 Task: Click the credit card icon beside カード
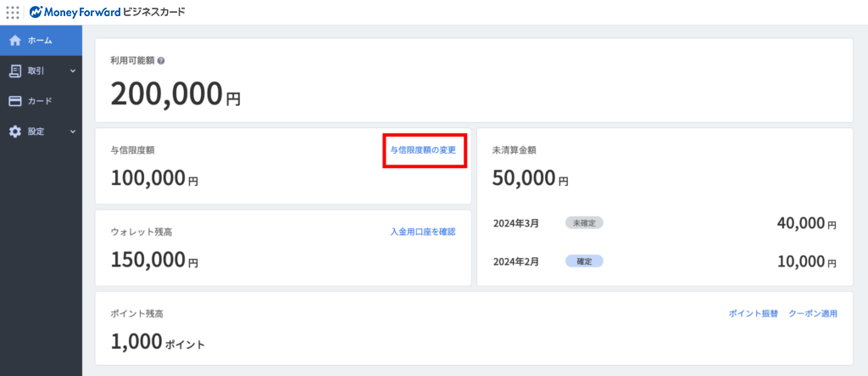tap(14, 101)
